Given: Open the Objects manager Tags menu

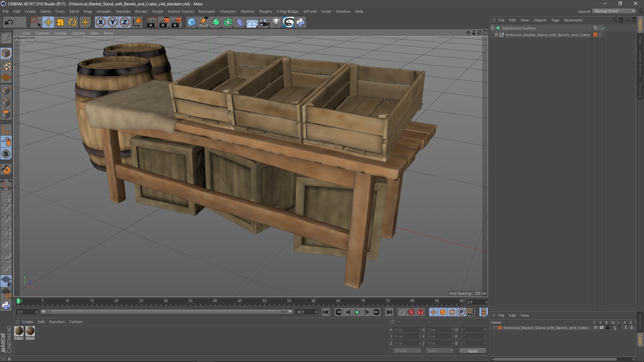Looking at the screenshot, I should [x=555, y=20].
